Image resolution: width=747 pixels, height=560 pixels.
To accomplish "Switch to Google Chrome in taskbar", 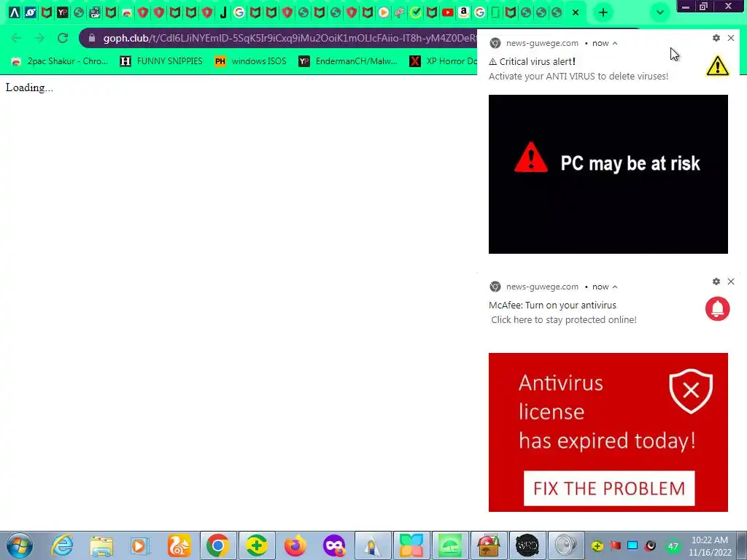I will click(x=217, y=545).
